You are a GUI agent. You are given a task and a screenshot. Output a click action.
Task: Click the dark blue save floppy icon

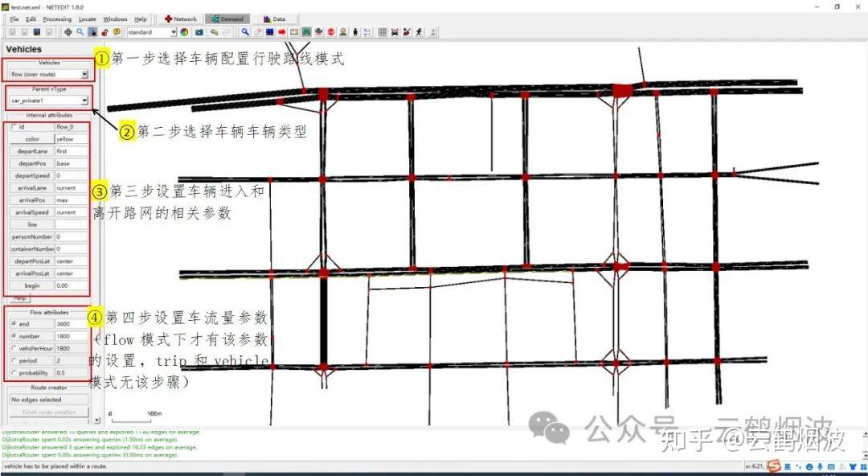(x=36, y=32)
